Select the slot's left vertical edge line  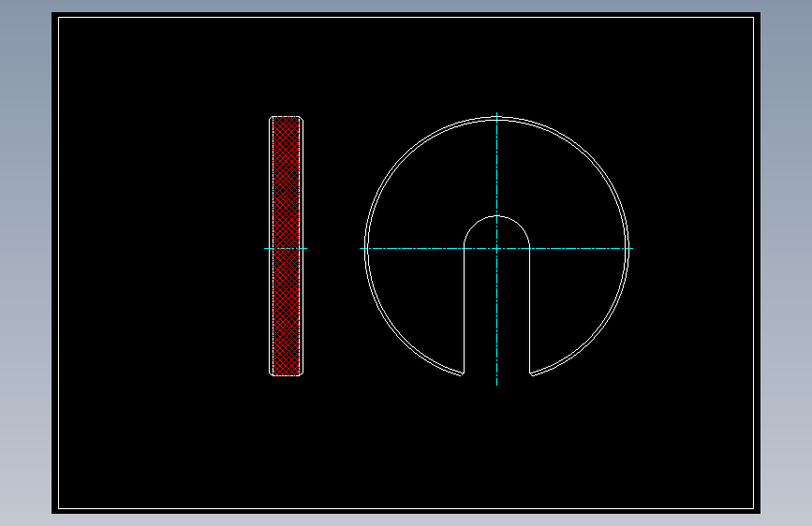(464, 311)
